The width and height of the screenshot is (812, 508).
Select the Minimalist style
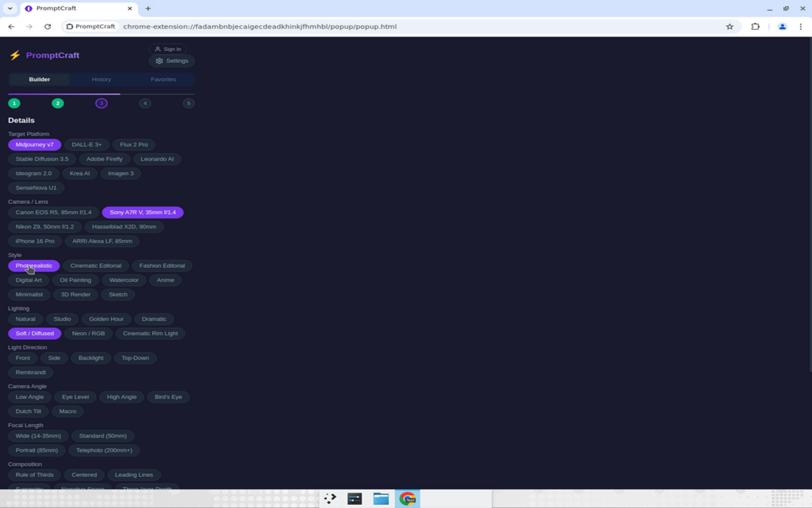tap(29, 295)
